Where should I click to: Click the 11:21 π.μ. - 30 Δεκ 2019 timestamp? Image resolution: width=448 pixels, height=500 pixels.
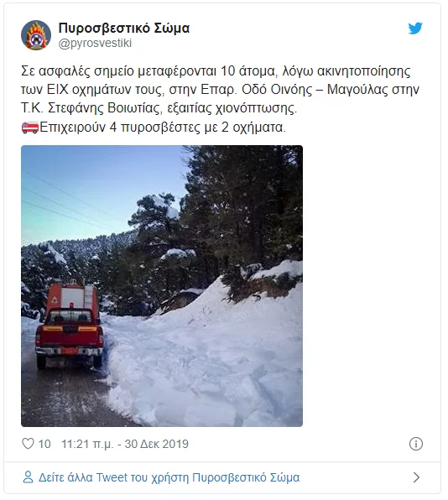(125, 444)
